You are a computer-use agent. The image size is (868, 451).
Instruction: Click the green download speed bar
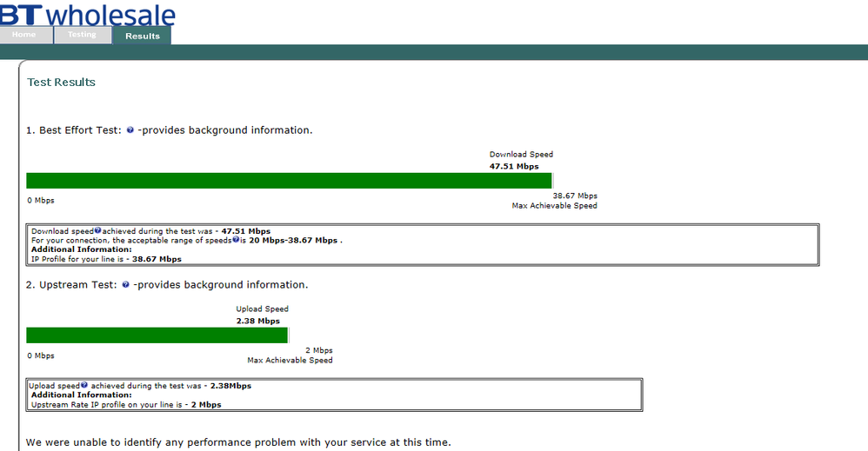[x=289, y=181]
